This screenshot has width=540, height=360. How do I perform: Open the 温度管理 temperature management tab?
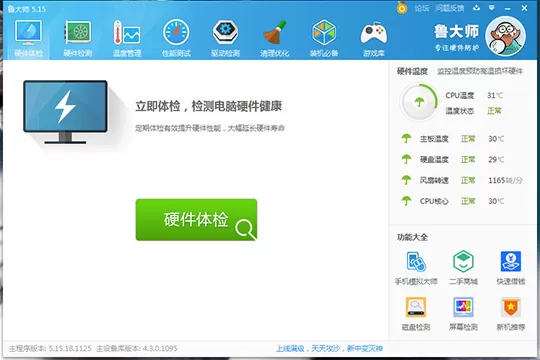point(127,38)
